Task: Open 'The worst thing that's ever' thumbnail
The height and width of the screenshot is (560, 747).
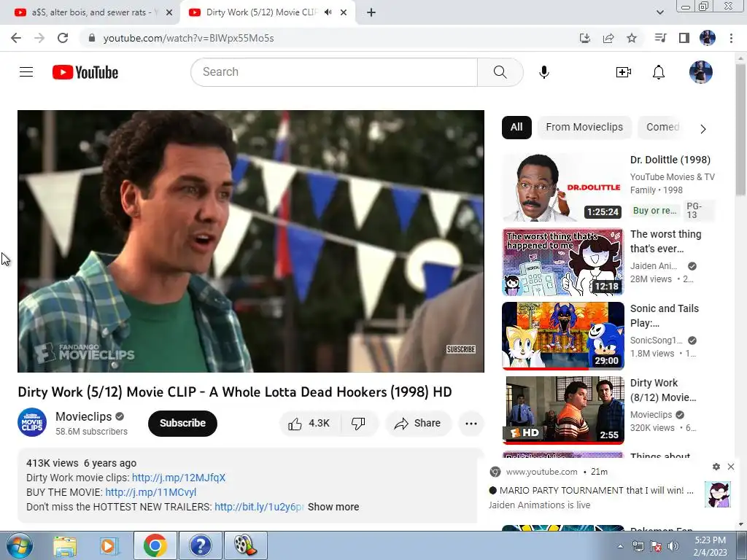Action: (x=563, y=262)
